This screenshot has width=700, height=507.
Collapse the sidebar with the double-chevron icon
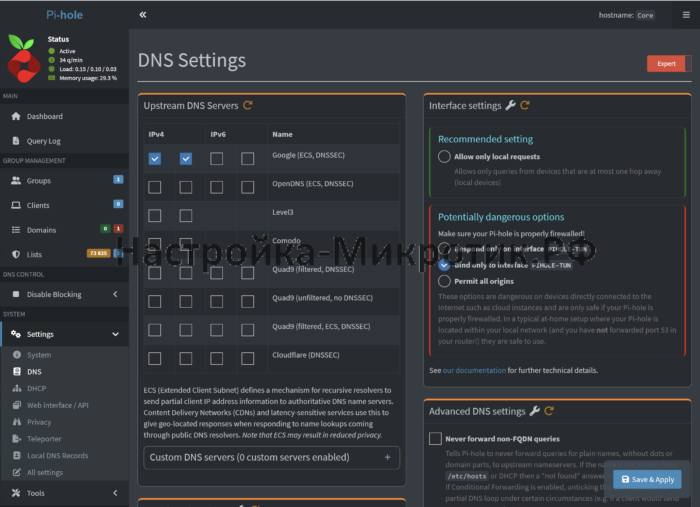(142, 15)
